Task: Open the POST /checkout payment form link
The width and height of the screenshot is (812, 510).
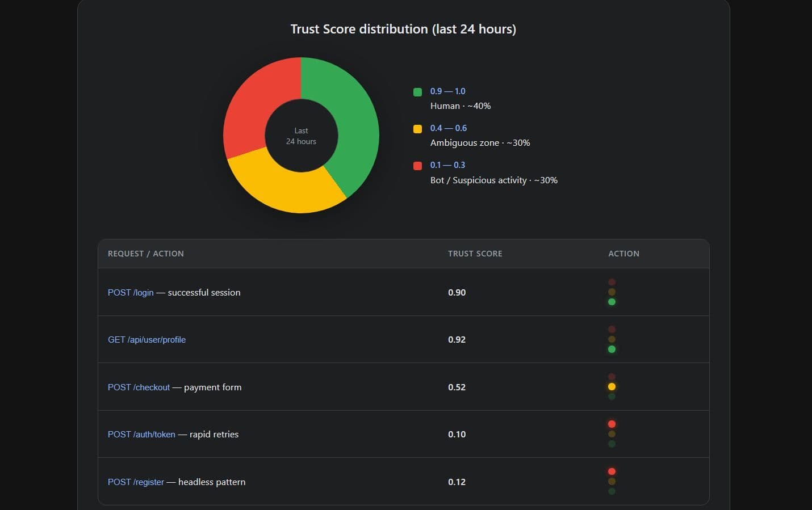Action: pyautogui.click(x=139, y=387)
